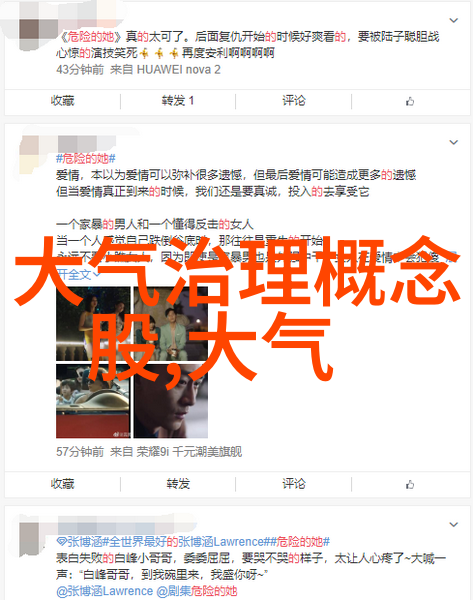Image resolution: width=473 pixels, height=600 pixels.
Task: Open the third post's chevron menu
Action: 453,524
